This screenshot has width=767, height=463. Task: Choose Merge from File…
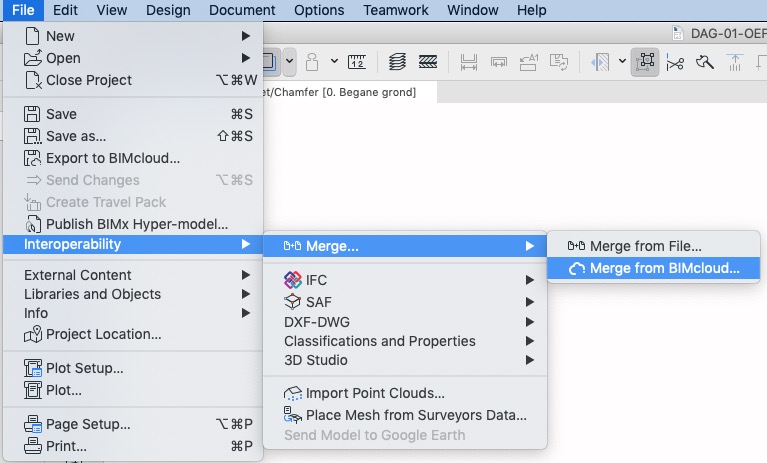coord(654,246)
